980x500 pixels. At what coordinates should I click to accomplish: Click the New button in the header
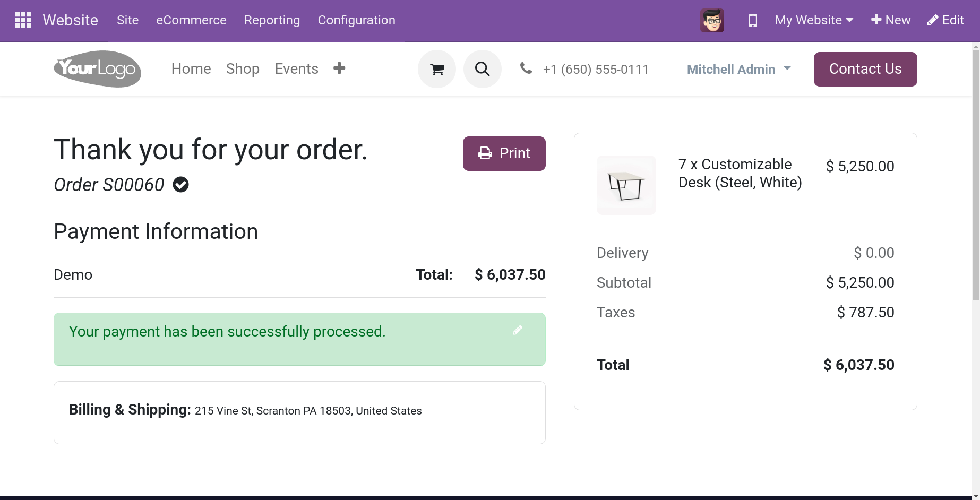[890, 20]
